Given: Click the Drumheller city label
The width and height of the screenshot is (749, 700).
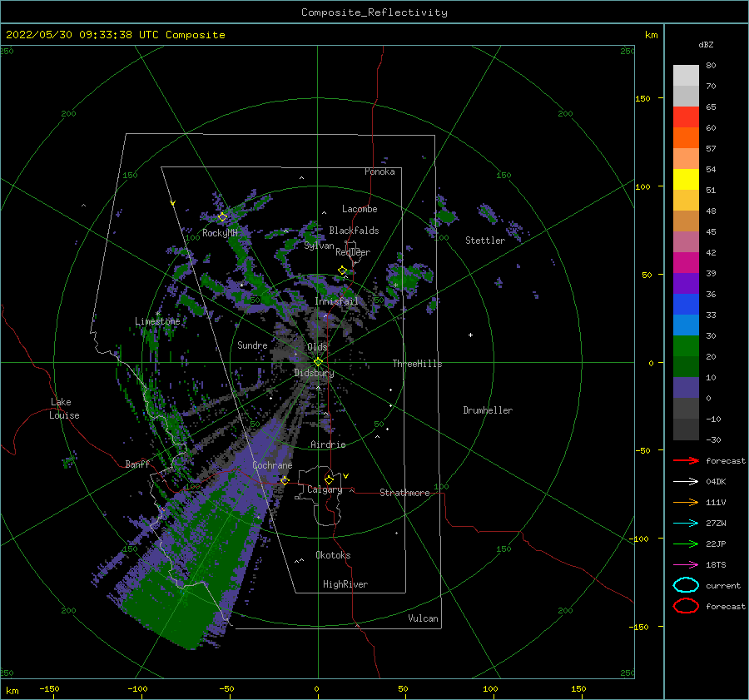Looking at the screenshot, I should (488, 410).
